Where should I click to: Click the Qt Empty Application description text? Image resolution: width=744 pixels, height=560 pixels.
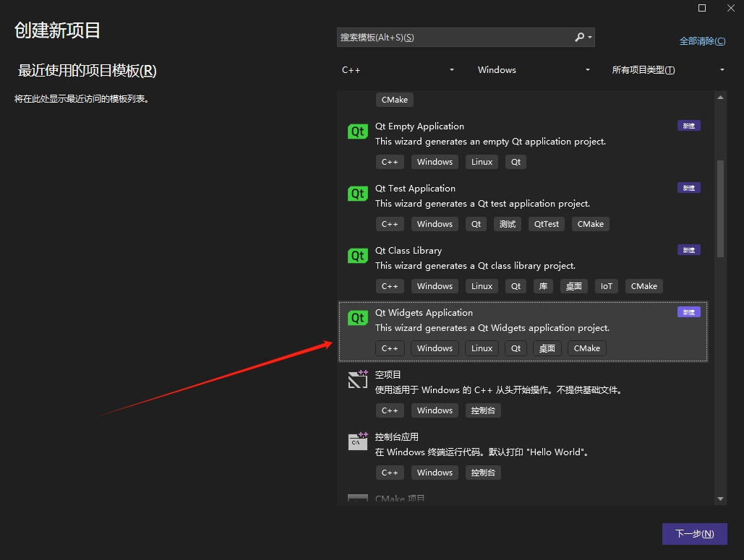tap(490, 142)
